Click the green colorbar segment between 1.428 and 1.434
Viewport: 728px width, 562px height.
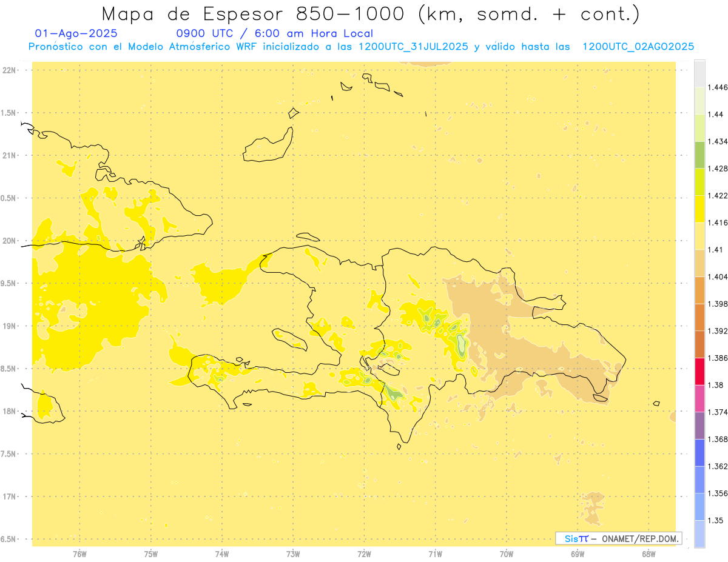click(x=699, y=155)
